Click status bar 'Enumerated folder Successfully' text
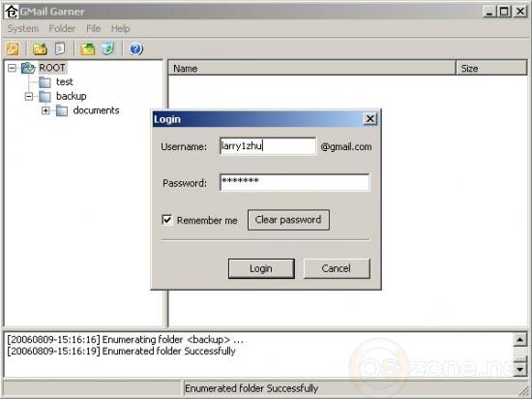532x399 pixels. (x=251, y=388)
